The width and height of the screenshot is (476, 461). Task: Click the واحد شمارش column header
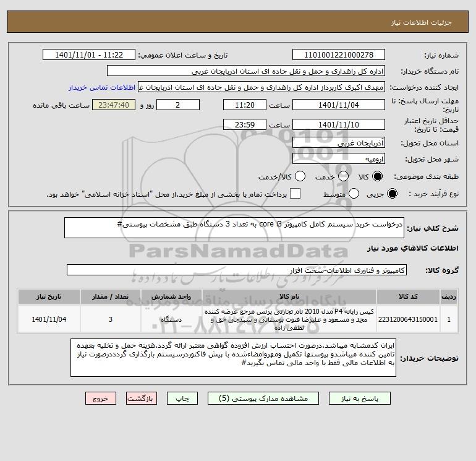pos(171,296)
